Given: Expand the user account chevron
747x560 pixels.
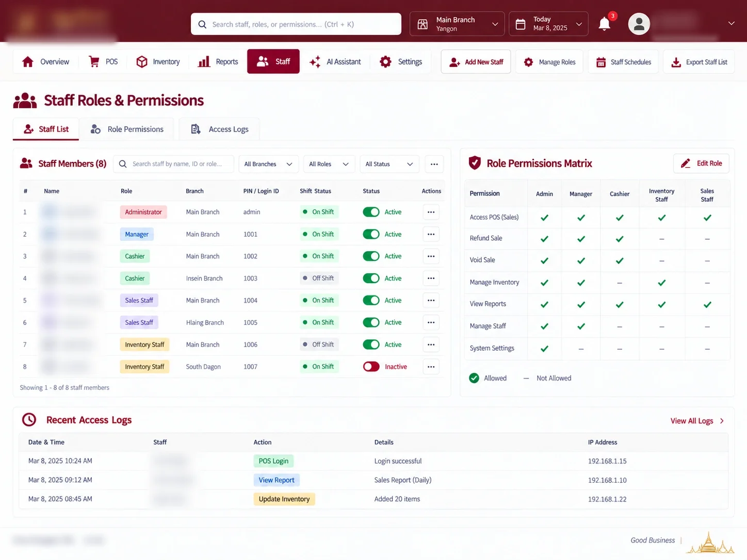Looking at the screenshot, I should 731,23.
